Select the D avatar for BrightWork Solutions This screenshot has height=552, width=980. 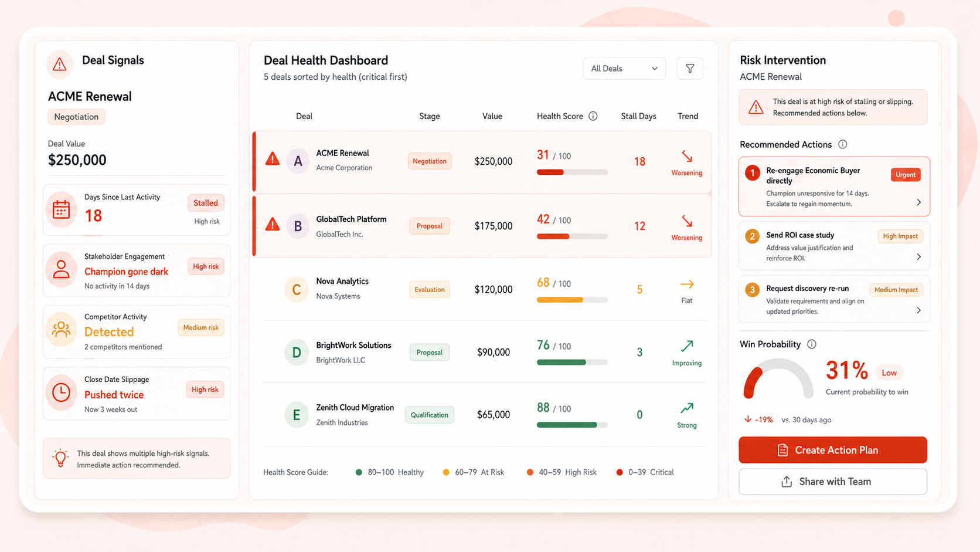coord(297,353)
